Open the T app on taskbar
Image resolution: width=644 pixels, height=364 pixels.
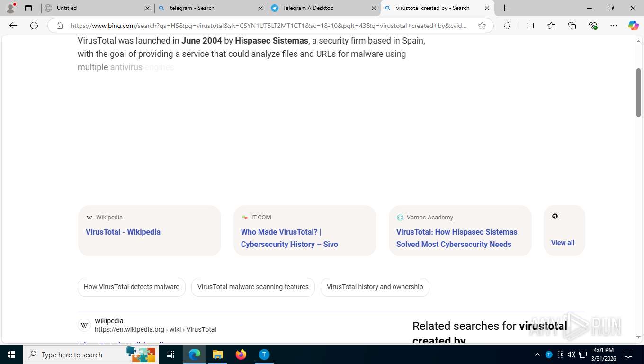click(x=264, y=355)
